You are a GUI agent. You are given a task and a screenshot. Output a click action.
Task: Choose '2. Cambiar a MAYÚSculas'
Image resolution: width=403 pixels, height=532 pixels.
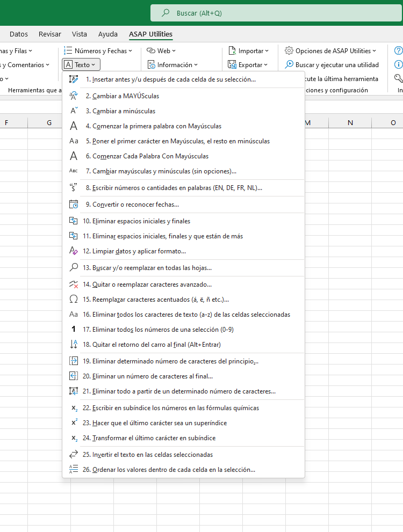point(183,96)
